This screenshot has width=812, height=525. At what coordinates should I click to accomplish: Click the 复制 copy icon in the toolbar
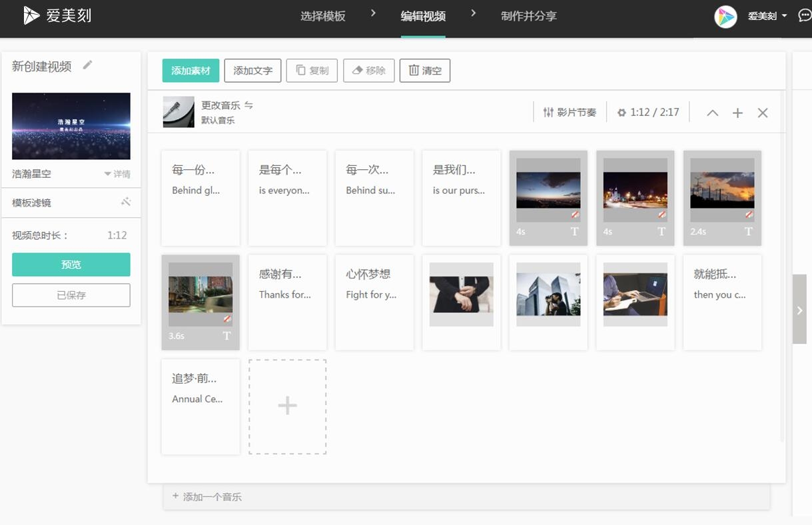click(x=300, y=70)
